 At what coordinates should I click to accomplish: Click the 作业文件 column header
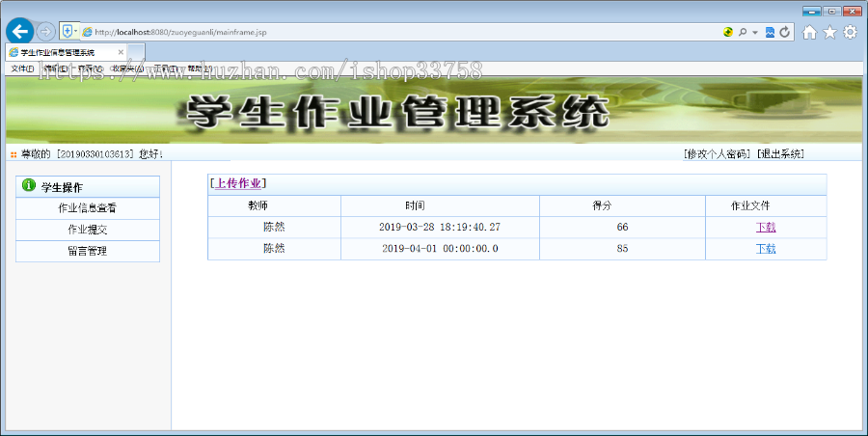(750, 205)
